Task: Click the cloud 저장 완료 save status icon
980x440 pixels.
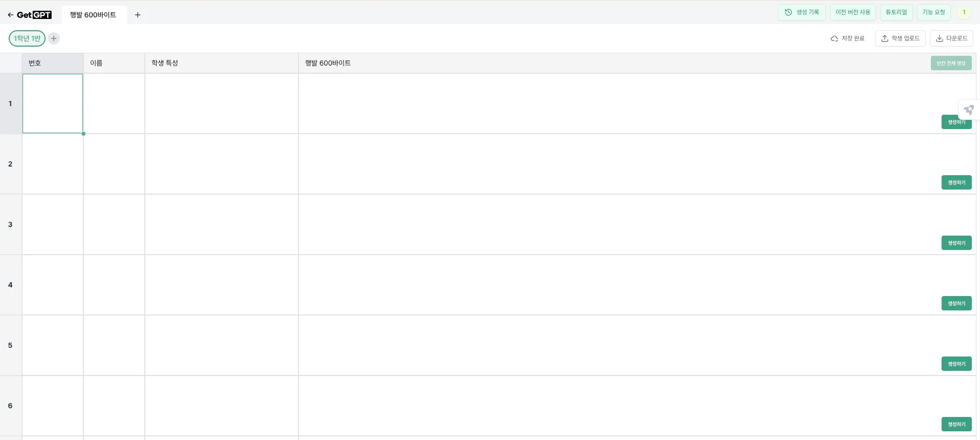Action: tap(834, 38)
